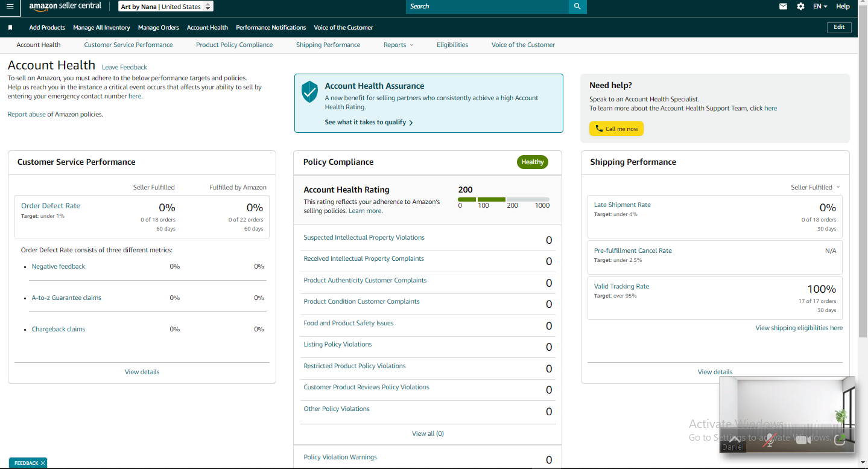Open the Help link in the header

843,6
